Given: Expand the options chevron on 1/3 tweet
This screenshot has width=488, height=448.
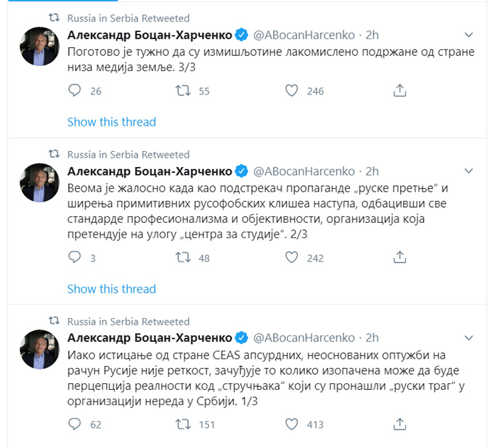Looking at the screenshot, I should (469, 338).
